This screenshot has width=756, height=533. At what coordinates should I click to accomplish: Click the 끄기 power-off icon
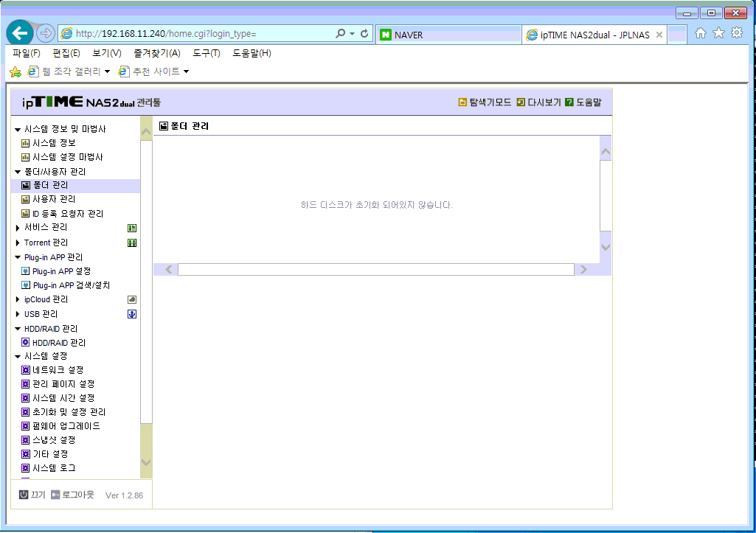24,495
